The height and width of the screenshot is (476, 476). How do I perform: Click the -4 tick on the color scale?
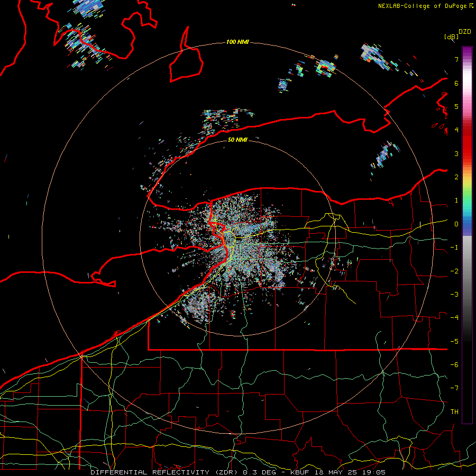(454, 318)
